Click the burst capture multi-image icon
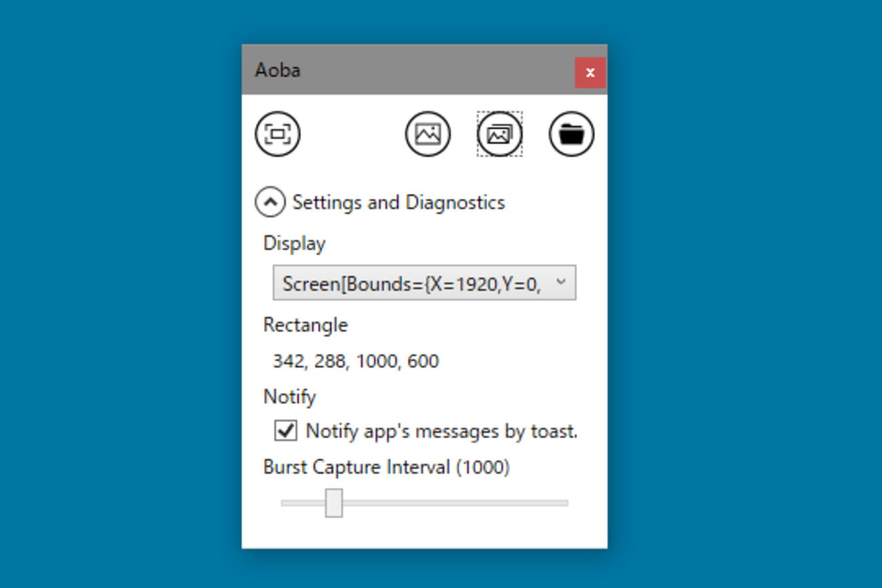Screen dimensions: 882x588 click(x=500, y=134)
